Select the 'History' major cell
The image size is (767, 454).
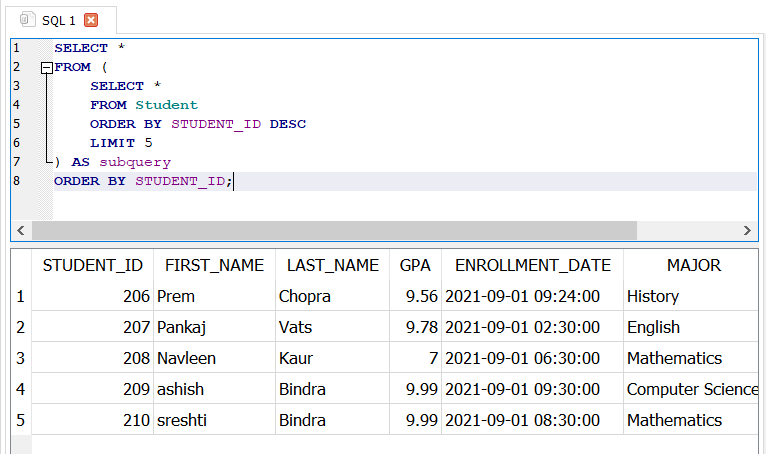(x=691, y=296)
